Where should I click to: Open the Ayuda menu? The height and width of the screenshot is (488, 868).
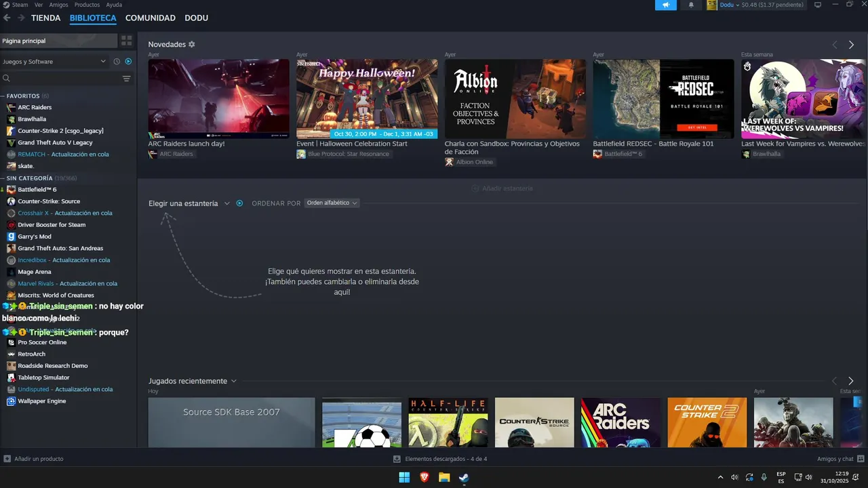point(114,5)
